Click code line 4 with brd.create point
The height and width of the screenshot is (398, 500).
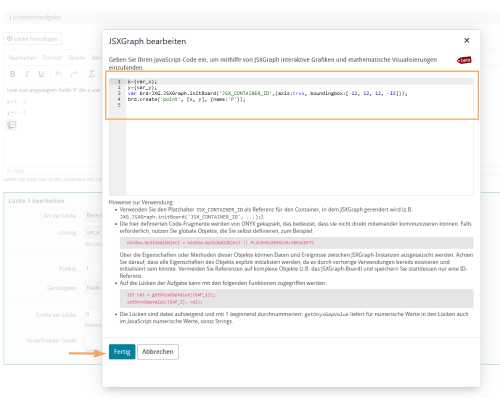click(x=186, y=99)
